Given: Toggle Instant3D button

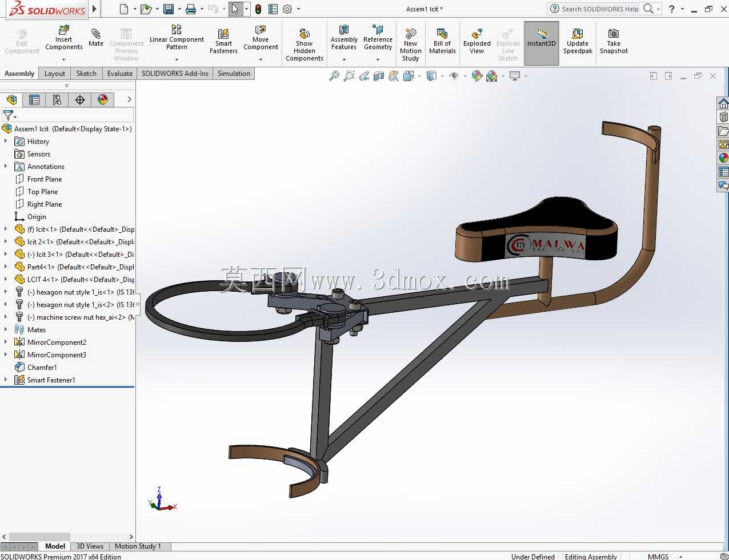Looking at the screenshot, I should (542, 43).
